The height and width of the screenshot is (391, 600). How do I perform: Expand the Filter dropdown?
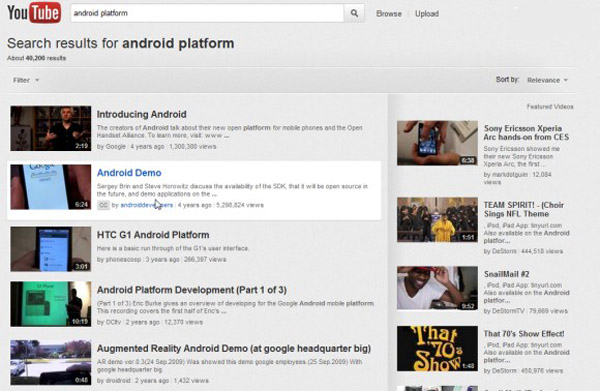pos(26,80)
